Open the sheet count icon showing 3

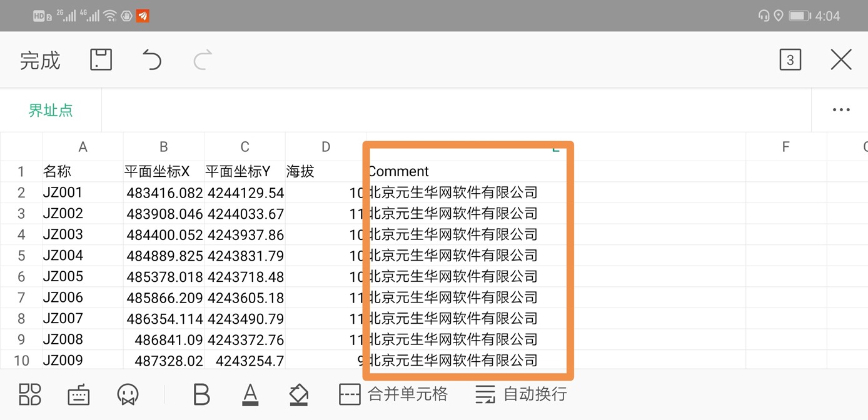pyautogui.click(x=790, y=60)
